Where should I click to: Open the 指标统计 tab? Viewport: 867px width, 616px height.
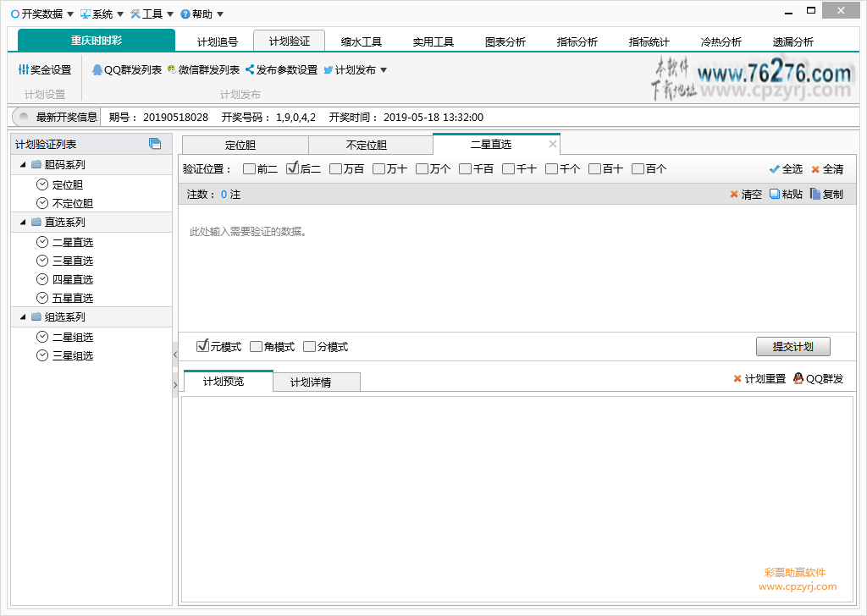[x=649, y=42]
